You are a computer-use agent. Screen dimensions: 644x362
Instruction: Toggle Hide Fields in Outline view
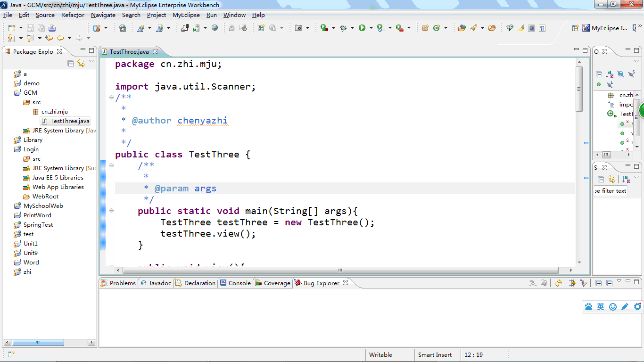coord(620,74)
